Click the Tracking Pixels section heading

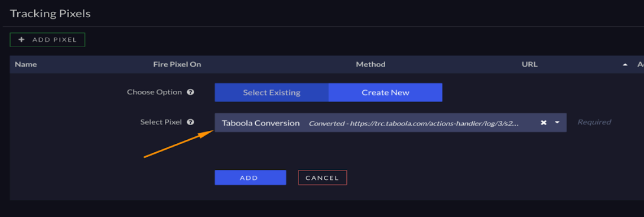coord(50,14)
